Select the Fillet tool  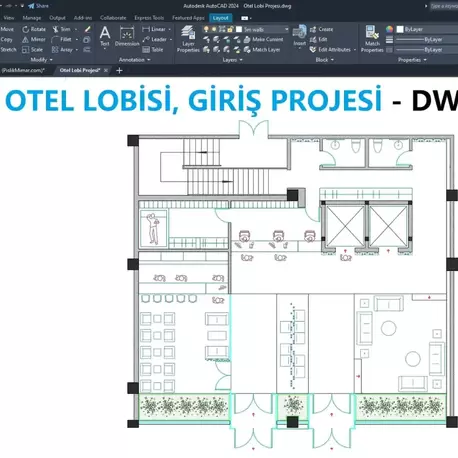coord(62,40)
